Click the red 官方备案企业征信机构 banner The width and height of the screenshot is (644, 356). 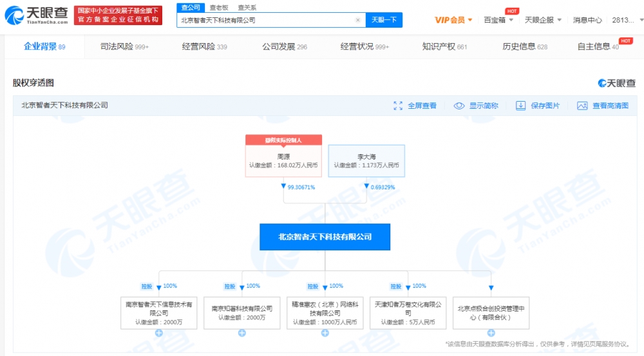coord(118,15)
